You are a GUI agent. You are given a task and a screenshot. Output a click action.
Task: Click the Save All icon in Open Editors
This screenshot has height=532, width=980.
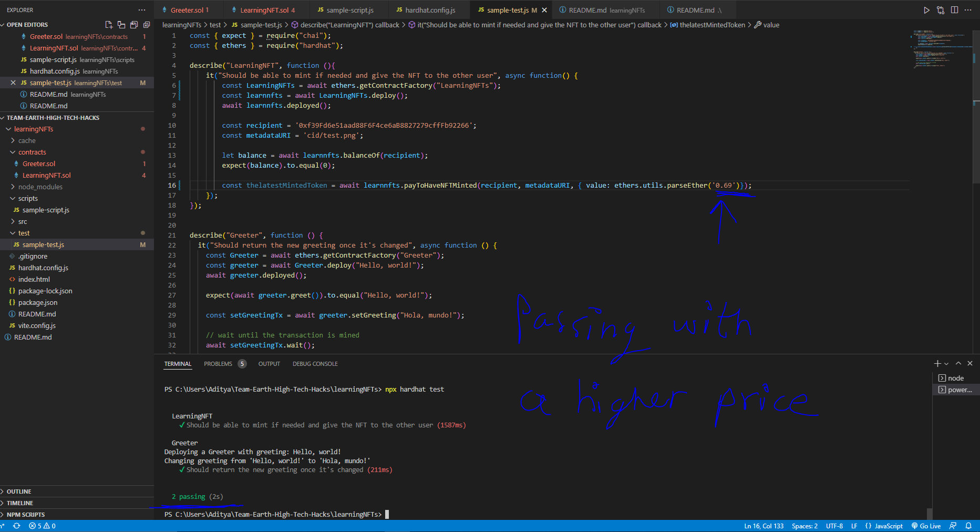tap(134, 25)
